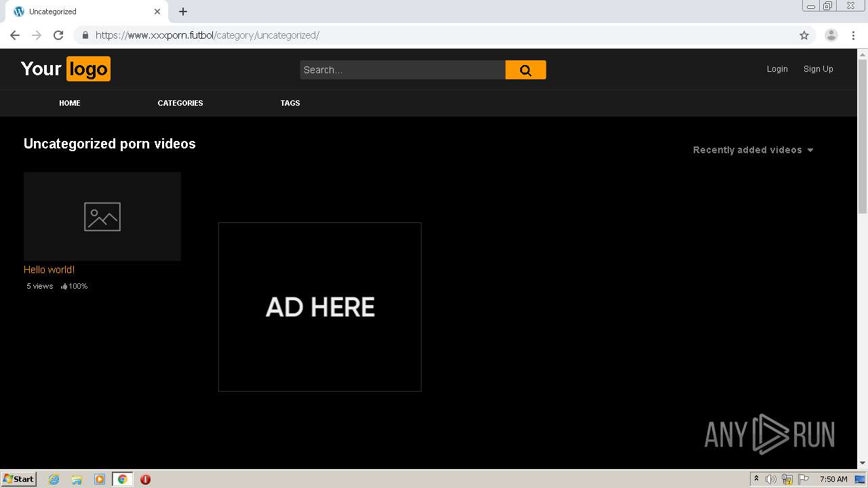Open the media player taskbar icon
The width and height of the screenshot is (868, 488).
[100, 479]
